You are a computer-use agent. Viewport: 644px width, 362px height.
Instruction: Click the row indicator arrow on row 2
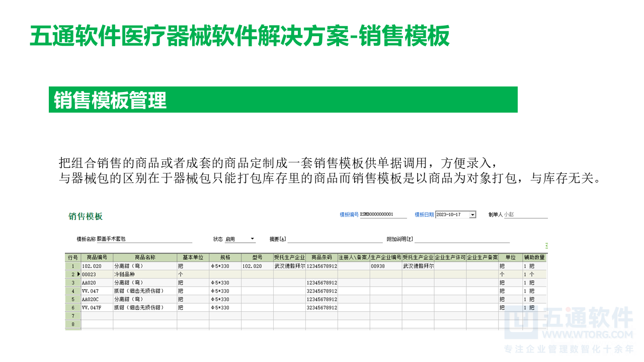(78, 274)
